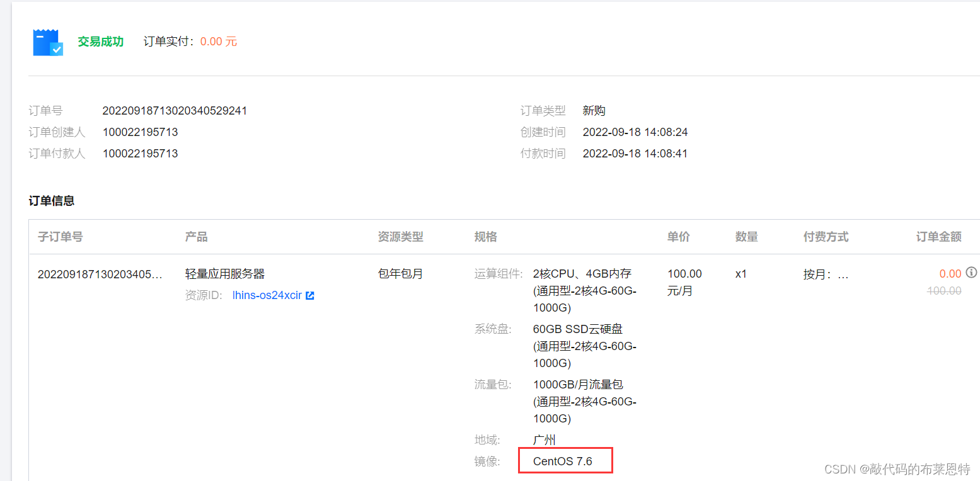The width and height of the screenshot is (980, 481).
Task: Click the 规格 column header
Action: 486,237
